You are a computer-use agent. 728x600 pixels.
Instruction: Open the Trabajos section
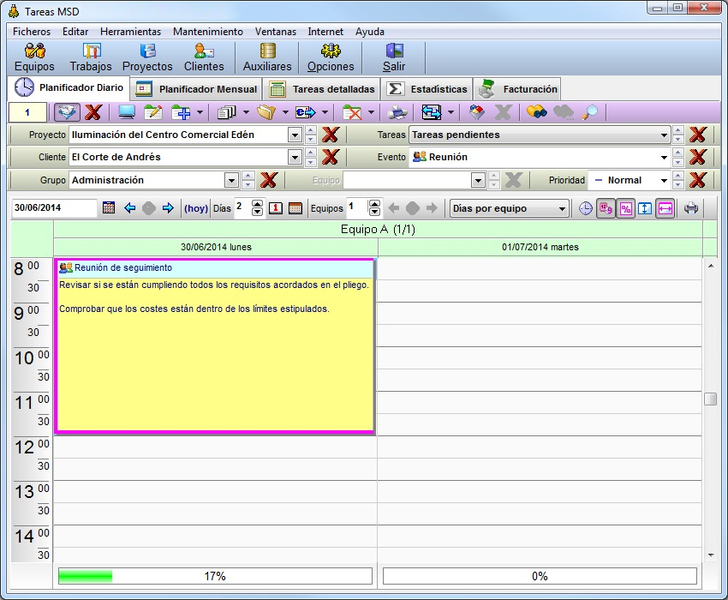click(91, 58)
